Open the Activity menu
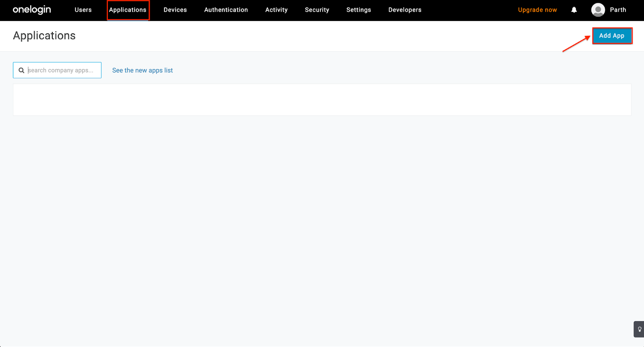The height and width of the screenshot is (347, 644). coord(277,10)
